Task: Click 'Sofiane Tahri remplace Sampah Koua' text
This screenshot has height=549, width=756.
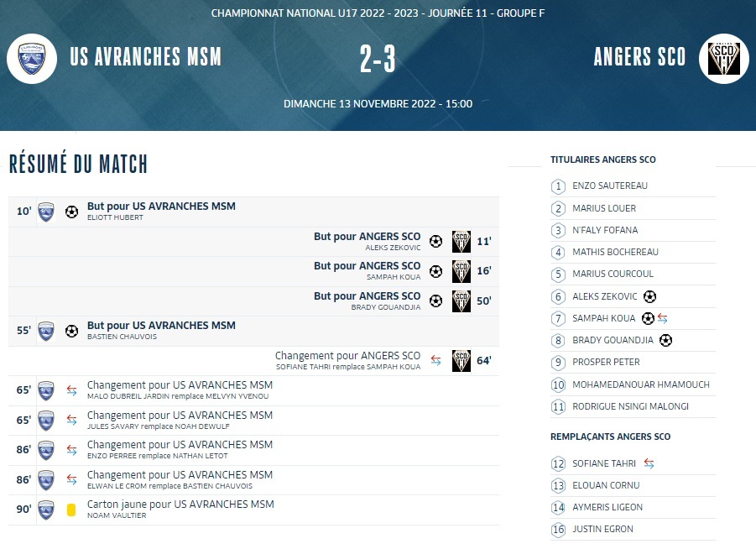Action: 348,367
